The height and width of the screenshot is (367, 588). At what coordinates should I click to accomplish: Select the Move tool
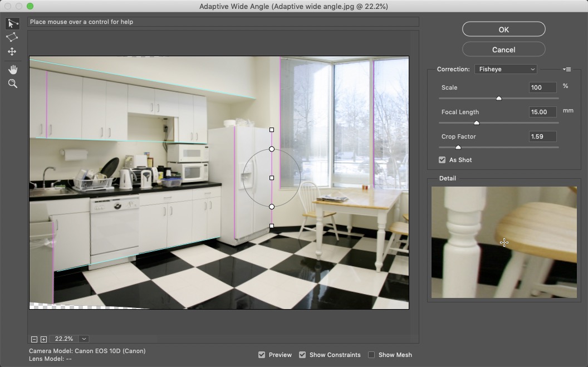(x=12, y=52)
